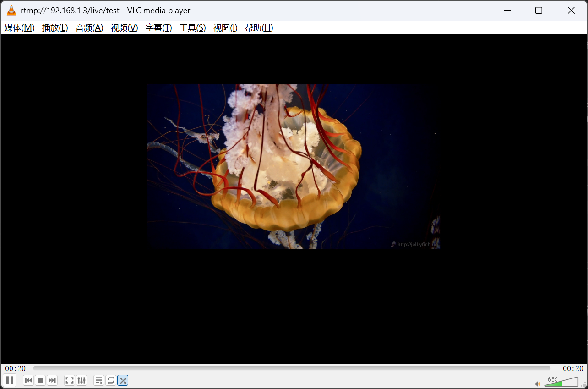Set volume using the 65% volume slider

coord(562,381)
